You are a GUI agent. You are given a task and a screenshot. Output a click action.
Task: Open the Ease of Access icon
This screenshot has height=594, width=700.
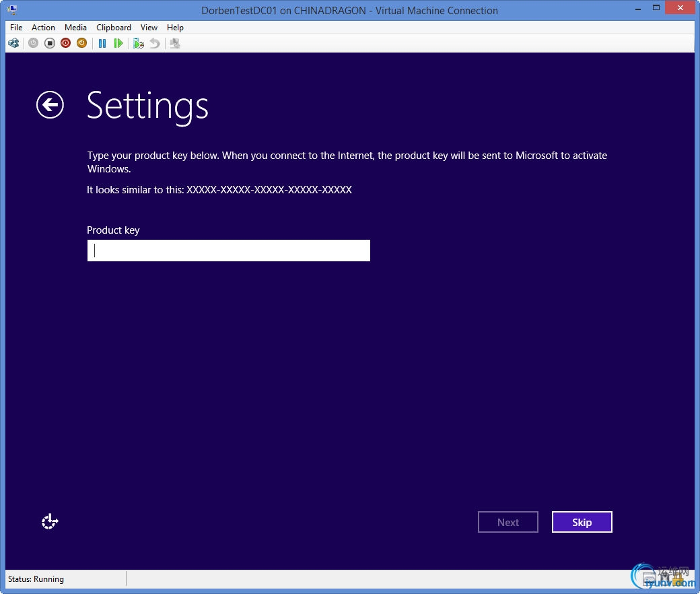point(50,521)
